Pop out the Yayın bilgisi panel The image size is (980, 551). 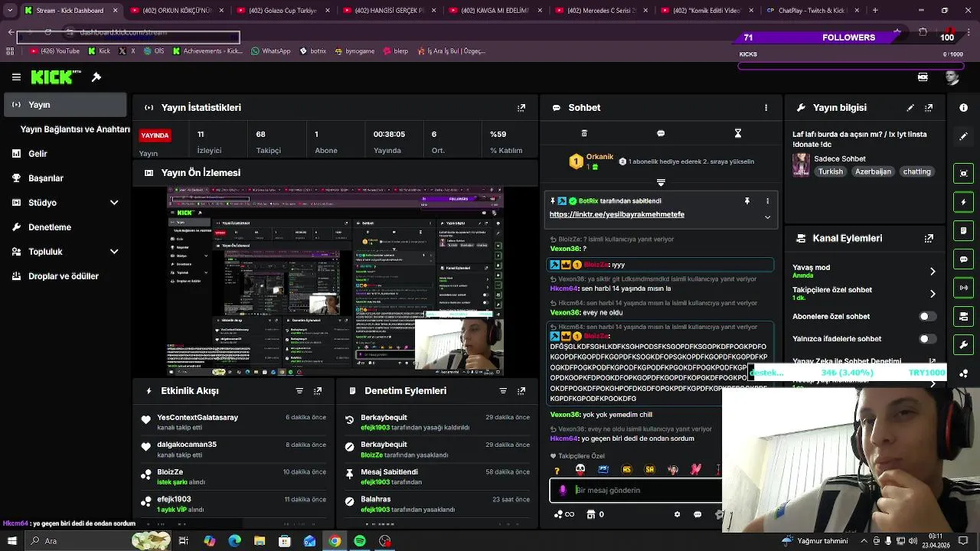(x=929, y=108)
